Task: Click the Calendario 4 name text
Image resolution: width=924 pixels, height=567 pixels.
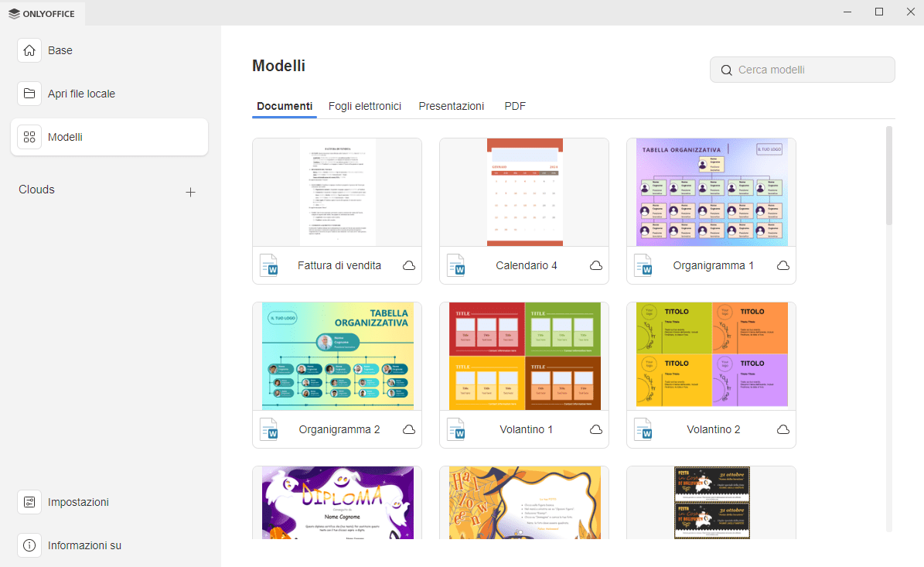Action: point(527,266)
